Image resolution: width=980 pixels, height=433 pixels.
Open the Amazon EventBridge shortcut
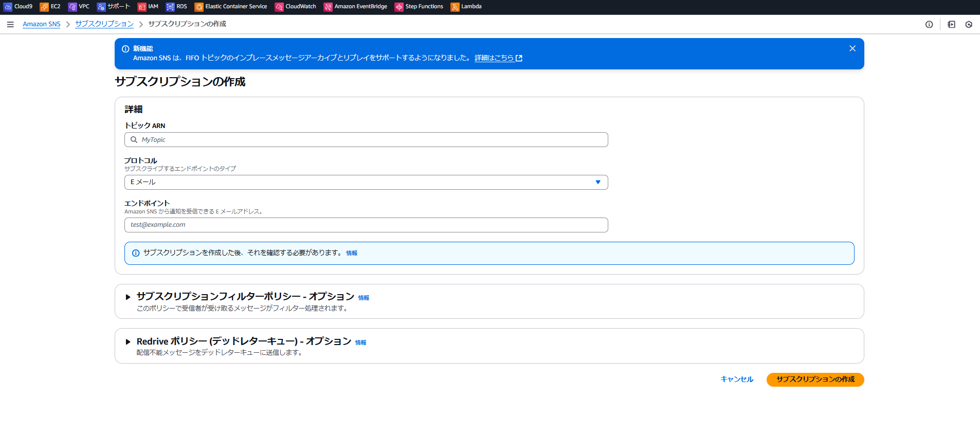pos(355,7)
